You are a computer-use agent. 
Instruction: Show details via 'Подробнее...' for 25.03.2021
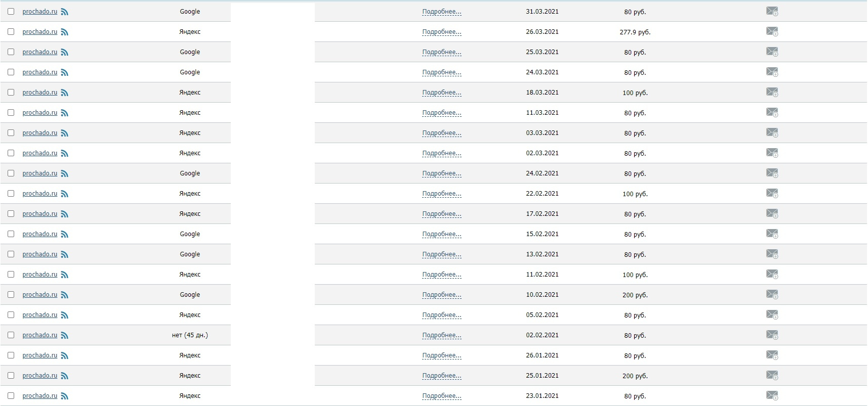coord(442,52)
